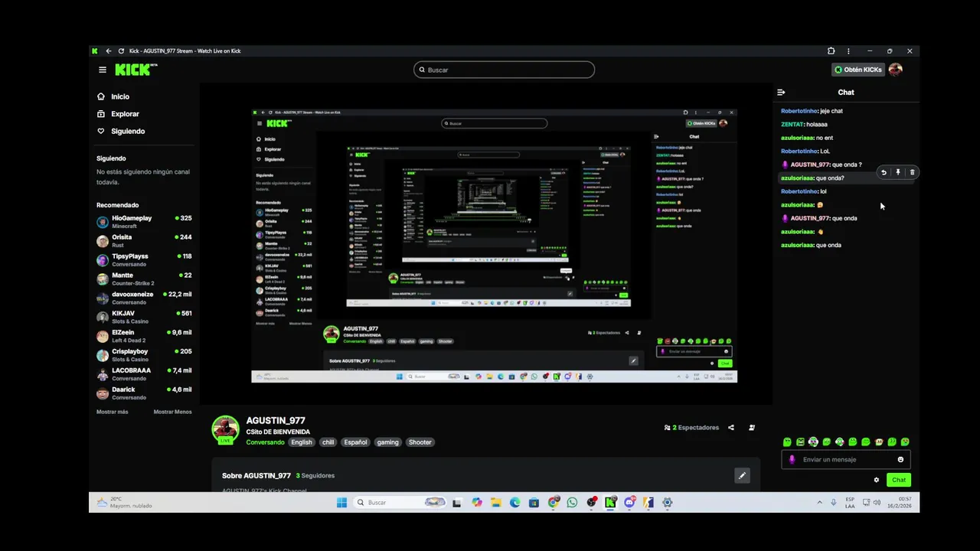Open the user profile avatar in the header
Screen dimensions: 980x551
[x=895, y=70]
